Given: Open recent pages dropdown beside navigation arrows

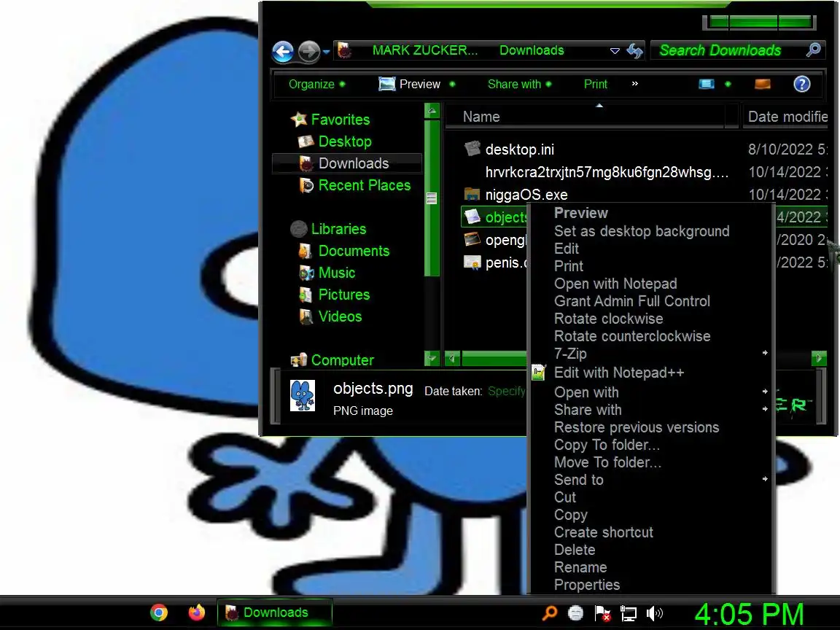Looking at the screenshot, I should (x=326, y=52).
